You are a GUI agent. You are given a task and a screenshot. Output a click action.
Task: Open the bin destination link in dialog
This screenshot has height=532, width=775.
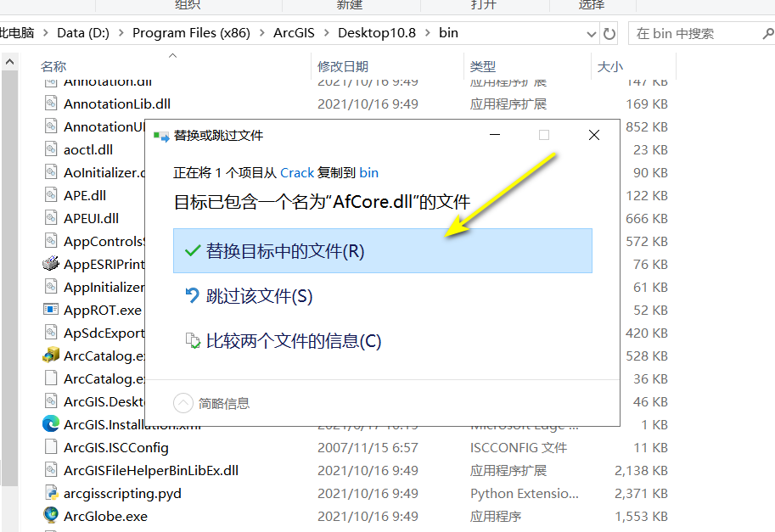tap(368, 173)
